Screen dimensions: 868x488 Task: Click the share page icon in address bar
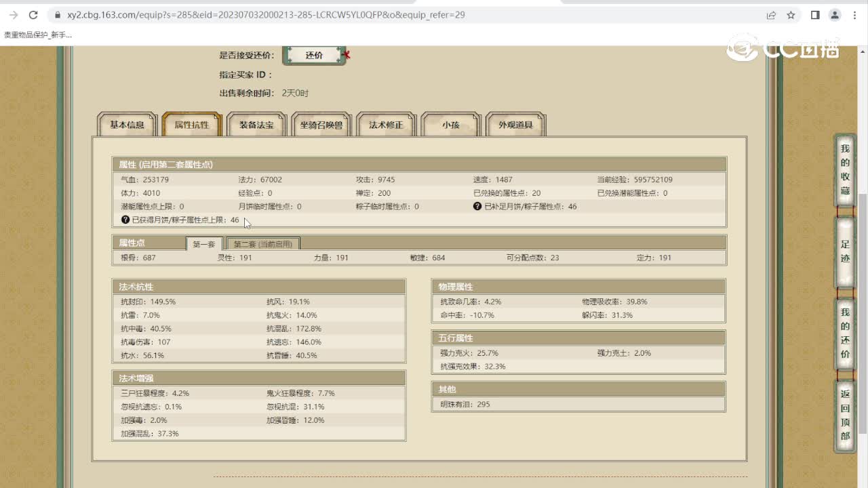click(x=771, y=15)
